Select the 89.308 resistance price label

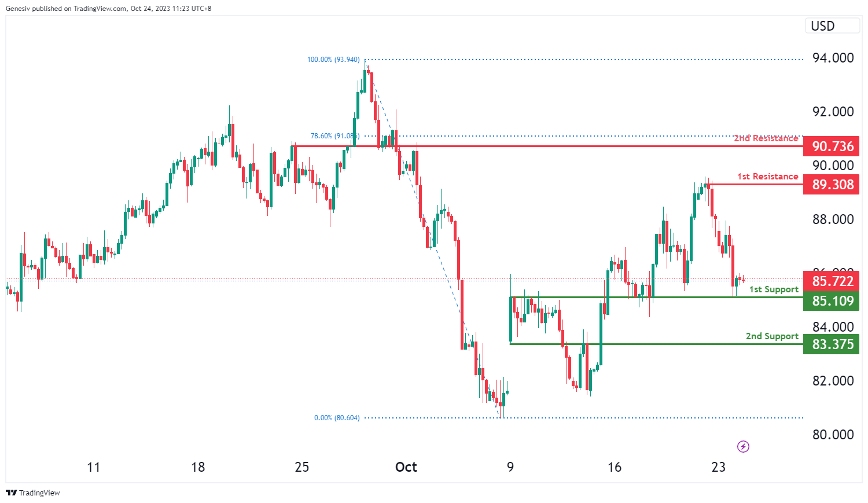[x=832, y=185]
